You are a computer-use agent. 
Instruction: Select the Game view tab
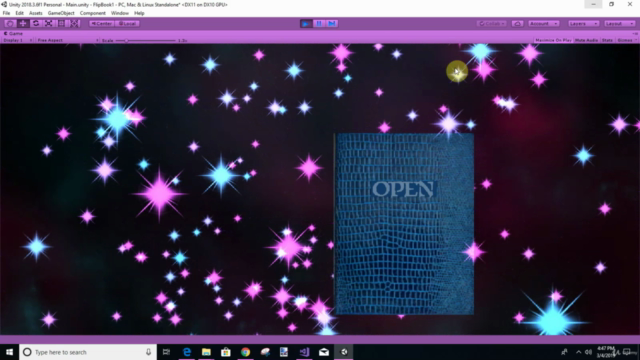[13, 33]
